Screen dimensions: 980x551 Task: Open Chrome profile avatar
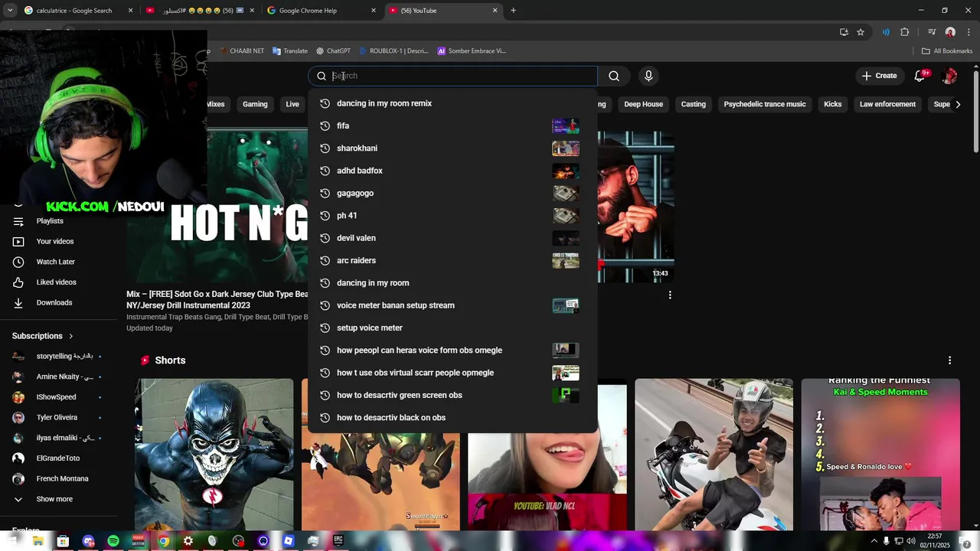point(950,32)
